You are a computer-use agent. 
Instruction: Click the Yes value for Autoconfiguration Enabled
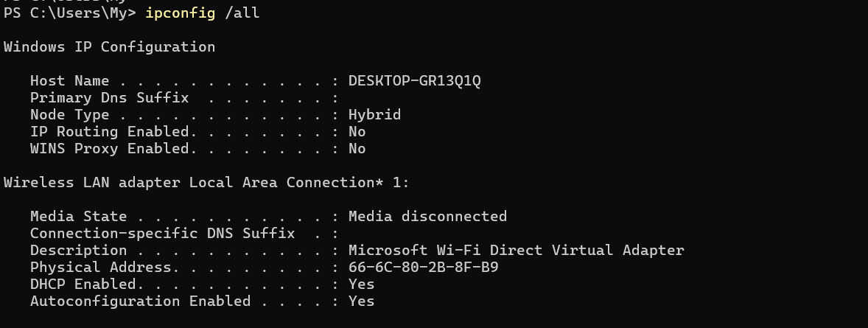362,301
